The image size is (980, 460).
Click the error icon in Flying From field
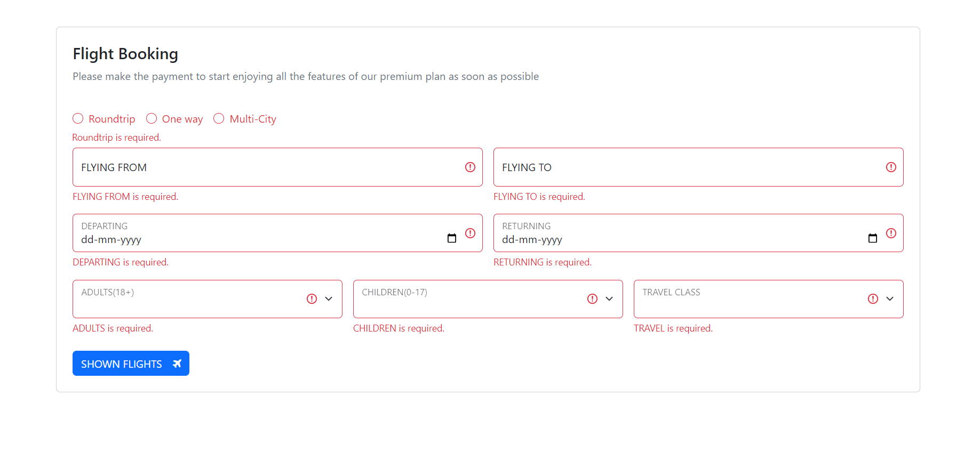[470, 167]
